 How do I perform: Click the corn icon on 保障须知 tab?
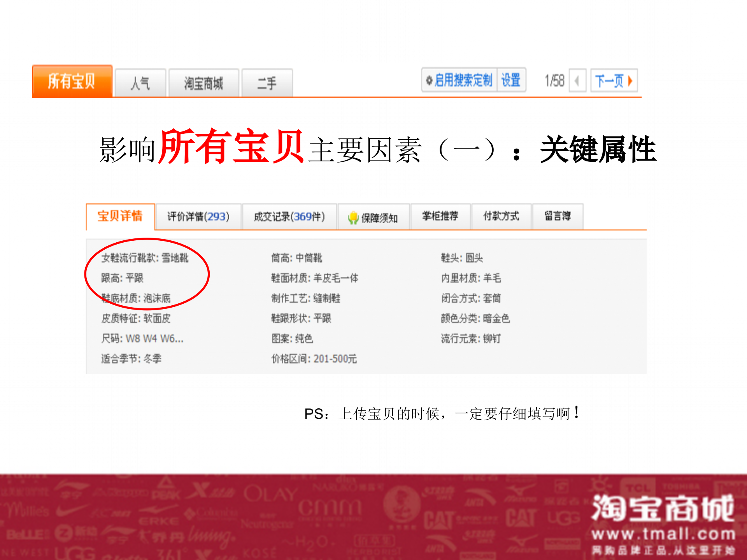[354, 218]
